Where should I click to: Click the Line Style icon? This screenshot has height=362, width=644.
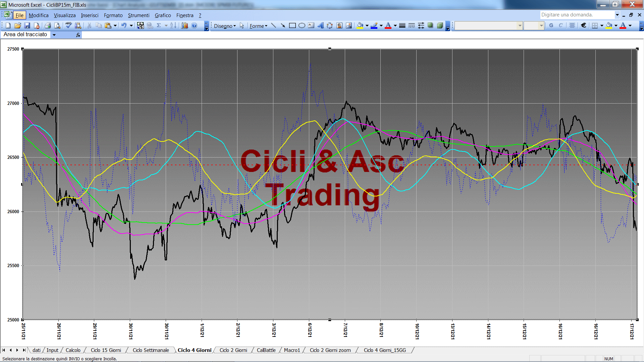coord(402,25)
